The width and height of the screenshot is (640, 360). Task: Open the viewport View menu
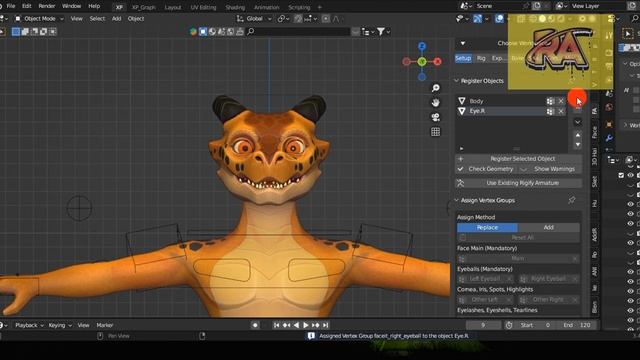[x=76, y=19]
